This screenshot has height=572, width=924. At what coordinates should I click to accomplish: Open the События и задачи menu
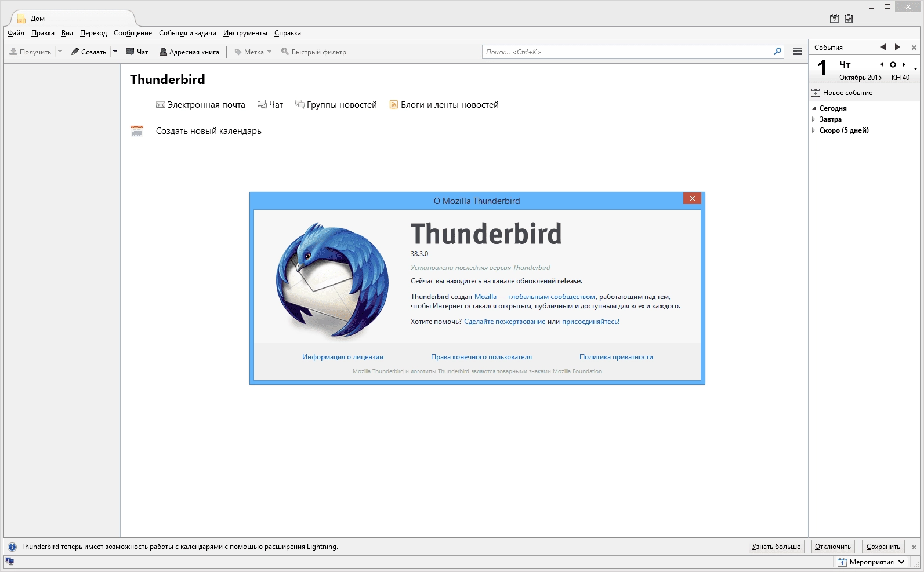(187, 33)
